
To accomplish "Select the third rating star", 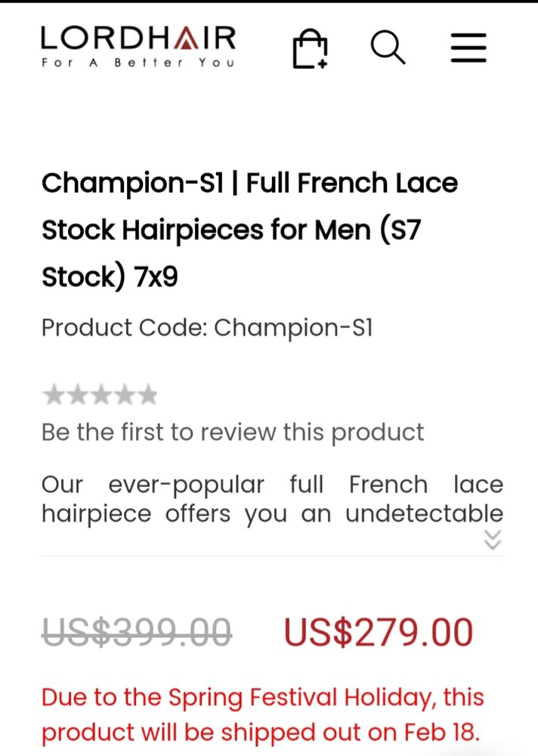I will tap(100, 395).
